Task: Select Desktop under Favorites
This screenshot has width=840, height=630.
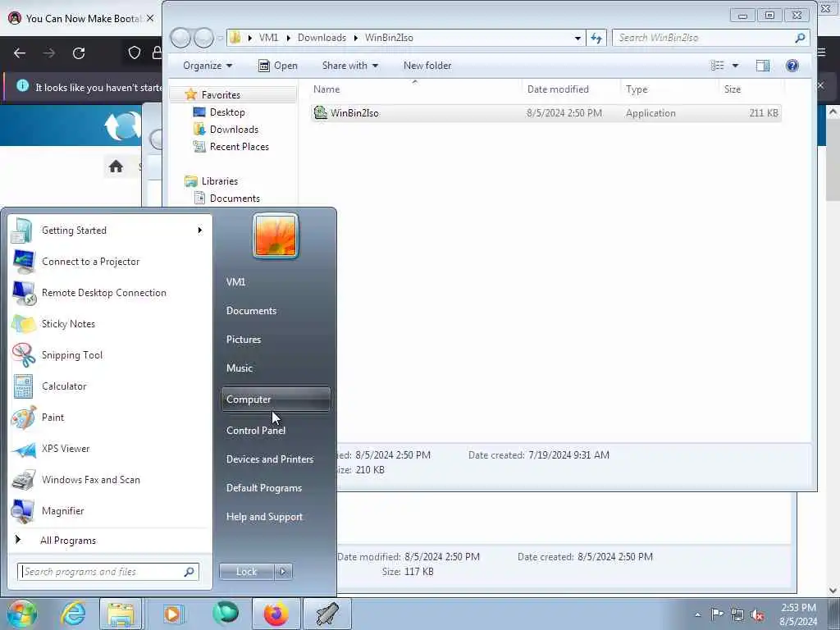Action: coord(226,112)
